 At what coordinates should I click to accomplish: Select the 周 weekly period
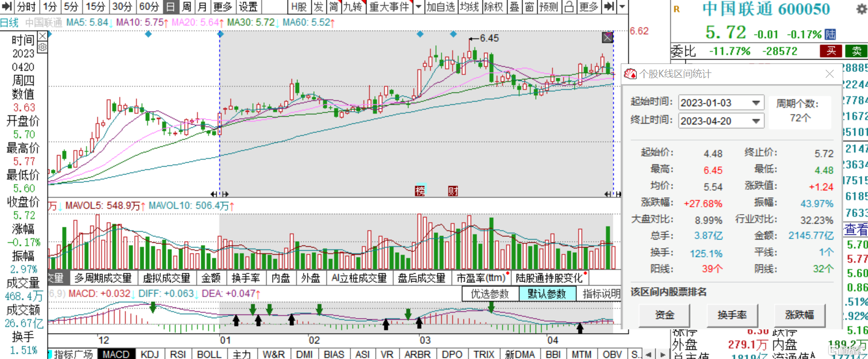click(x=186, y=7)
